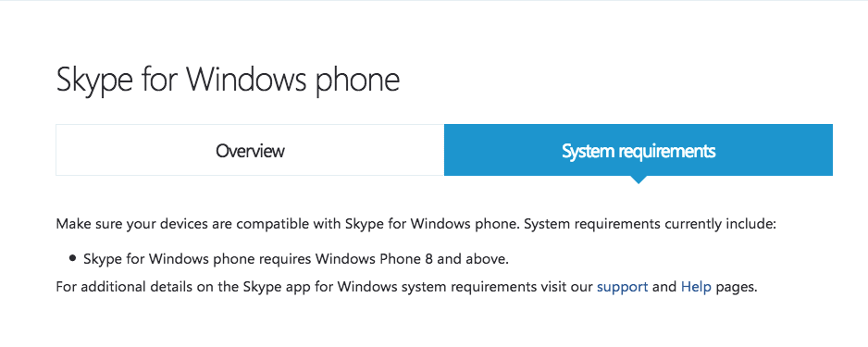
Task: Click the word Windows in the page heading
Action: click(246, 80)
